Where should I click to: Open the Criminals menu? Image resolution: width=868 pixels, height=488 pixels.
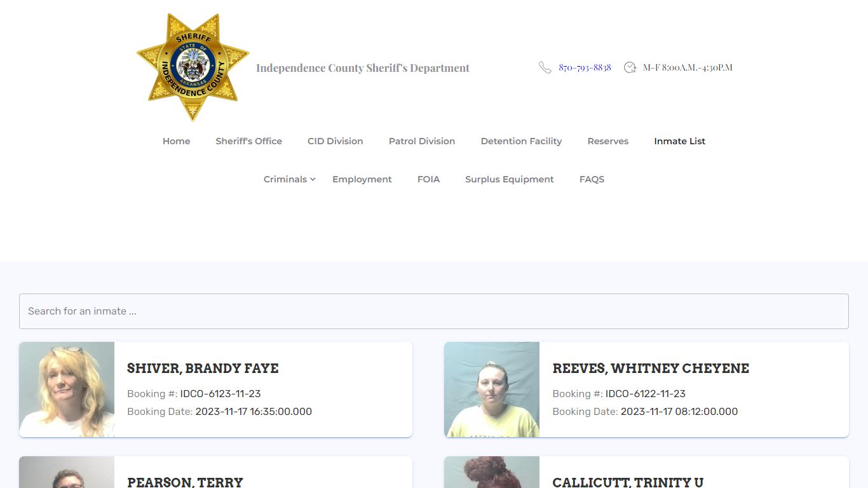[285, 179]
